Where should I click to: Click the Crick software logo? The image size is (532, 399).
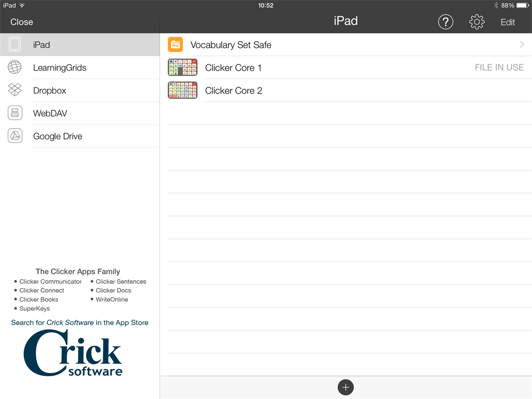point(73,353)
